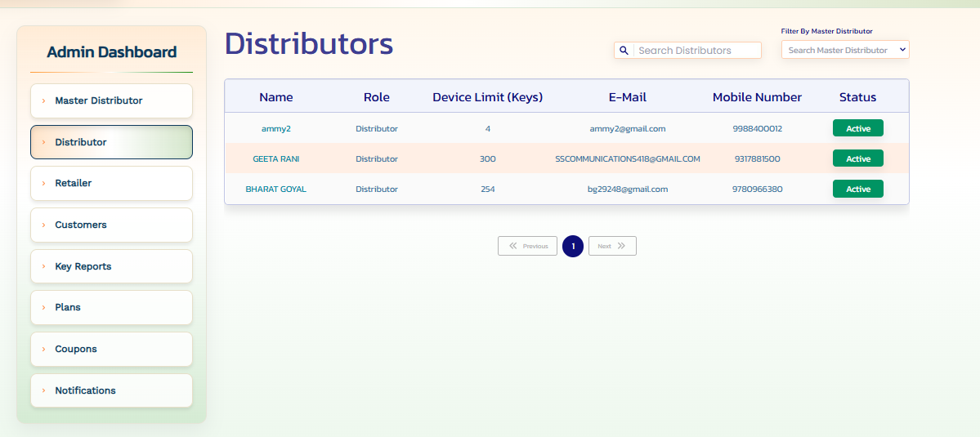Open the Notifications section

point(111,390)
